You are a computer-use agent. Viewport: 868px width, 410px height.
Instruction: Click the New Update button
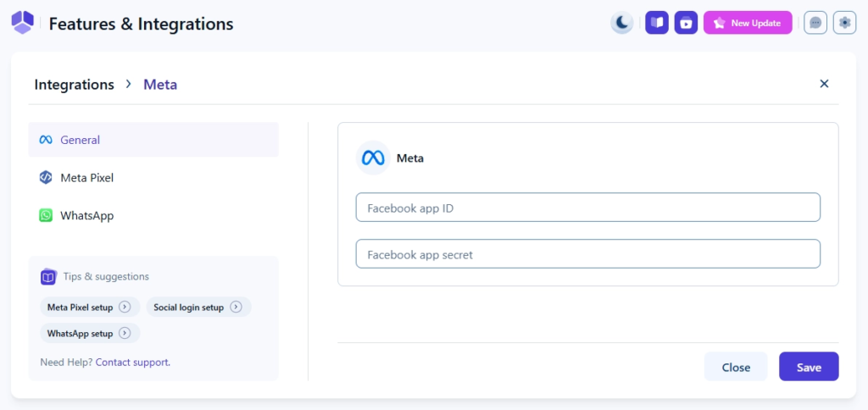tap(748, 23)
